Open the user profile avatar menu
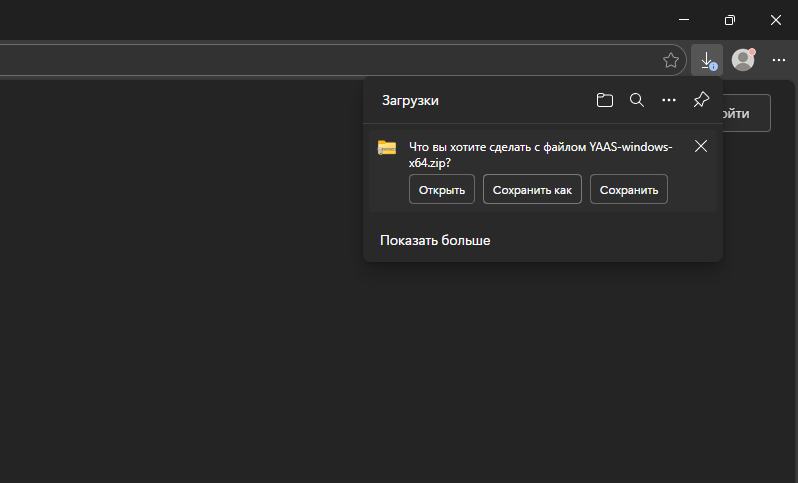The height and width of the screenshot is (483, 798). click(743, 60)
